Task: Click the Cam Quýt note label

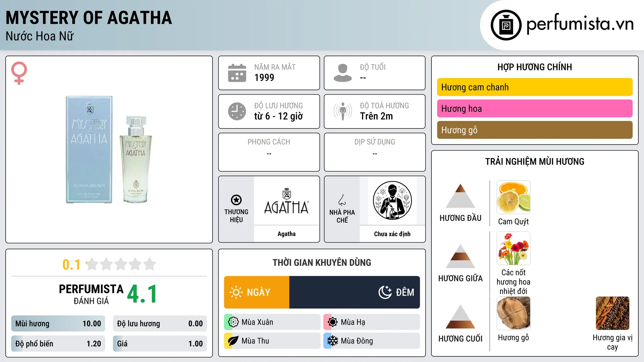Action: tap(514, 222)
